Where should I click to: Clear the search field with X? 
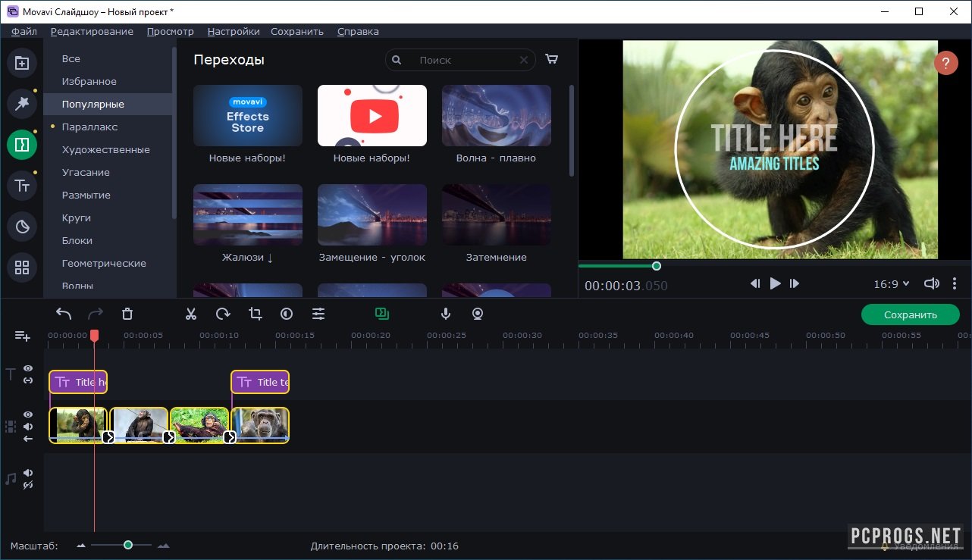[x=524, y=60]
